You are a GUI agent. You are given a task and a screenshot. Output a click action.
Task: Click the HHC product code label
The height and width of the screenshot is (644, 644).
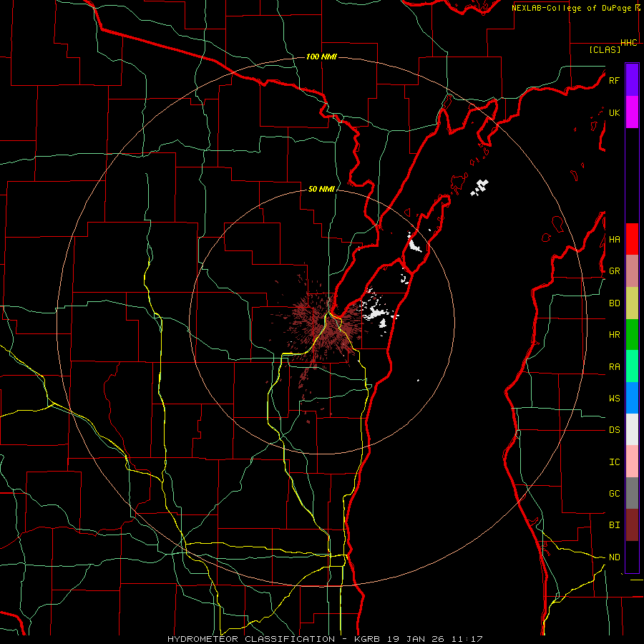[629, 43]
